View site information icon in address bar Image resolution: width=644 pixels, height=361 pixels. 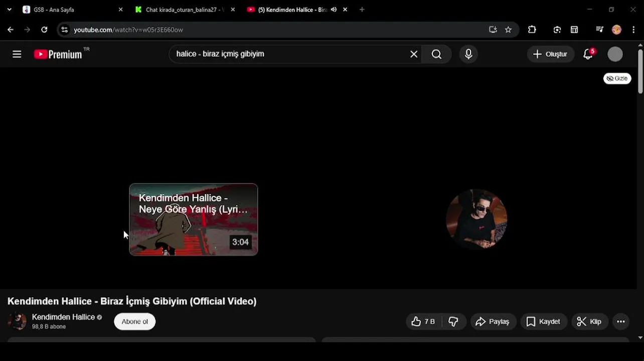click(64, 30)
